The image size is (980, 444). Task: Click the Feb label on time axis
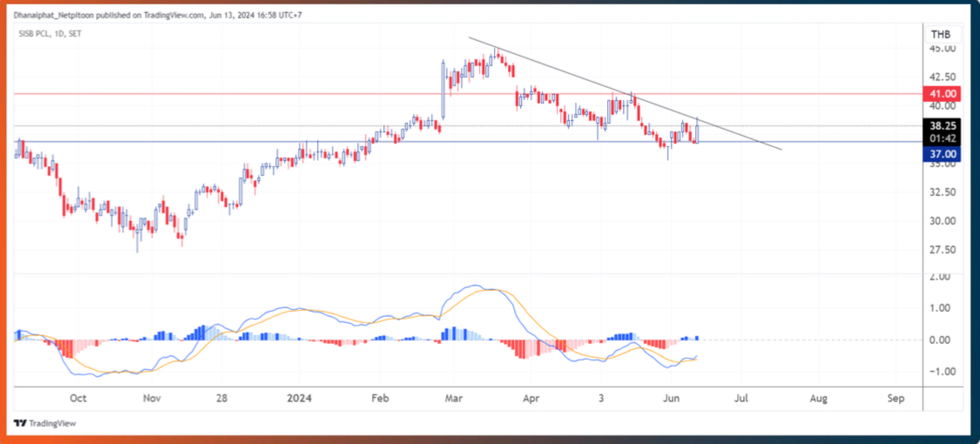380,399
